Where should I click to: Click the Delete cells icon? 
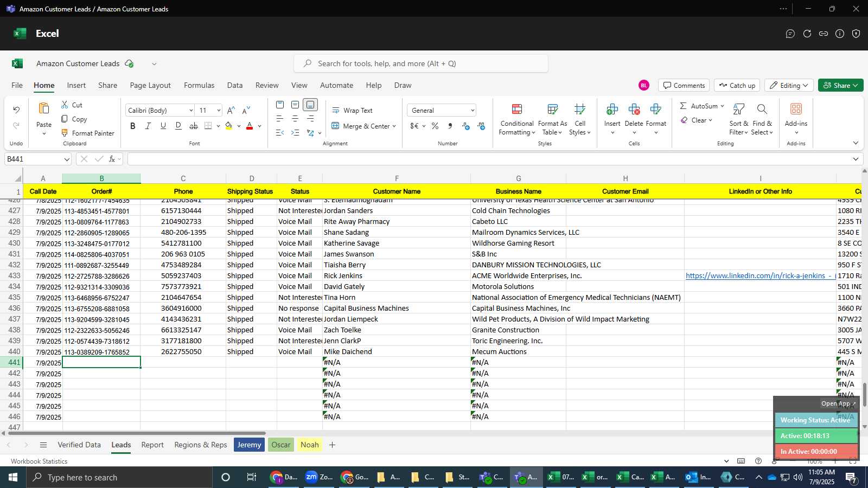(x=634, y=110)
